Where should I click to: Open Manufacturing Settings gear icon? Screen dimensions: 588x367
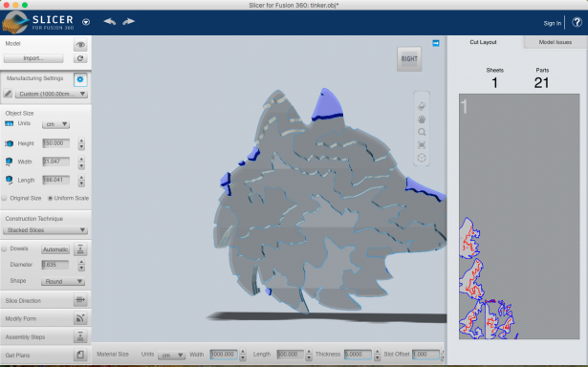(x=80, y=79)
